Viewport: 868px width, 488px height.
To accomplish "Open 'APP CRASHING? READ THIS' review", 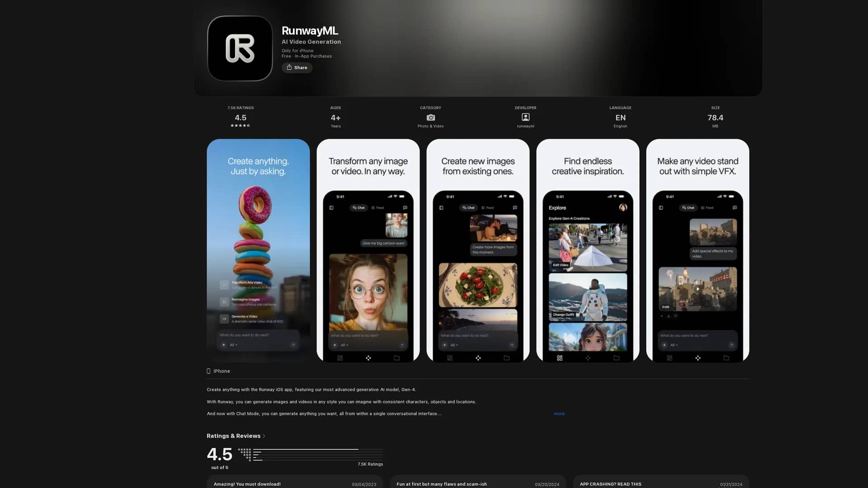I will (661, 482).
